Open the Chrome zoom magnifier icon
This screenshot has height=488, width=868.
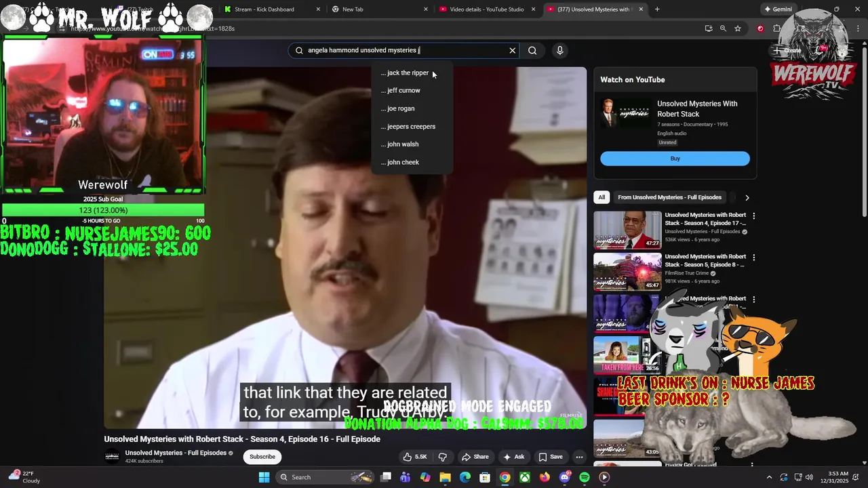coord(723,28)
